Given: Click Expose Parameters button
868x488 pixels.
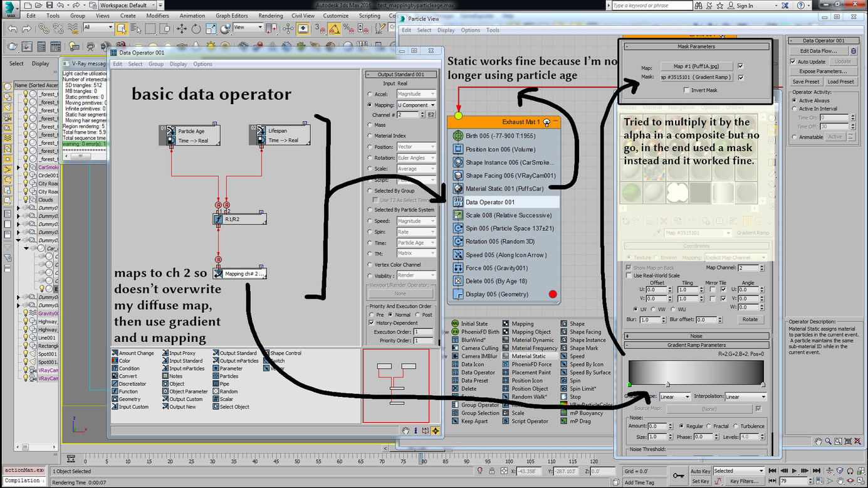Looking at the screenshot, I should [824, 72].
